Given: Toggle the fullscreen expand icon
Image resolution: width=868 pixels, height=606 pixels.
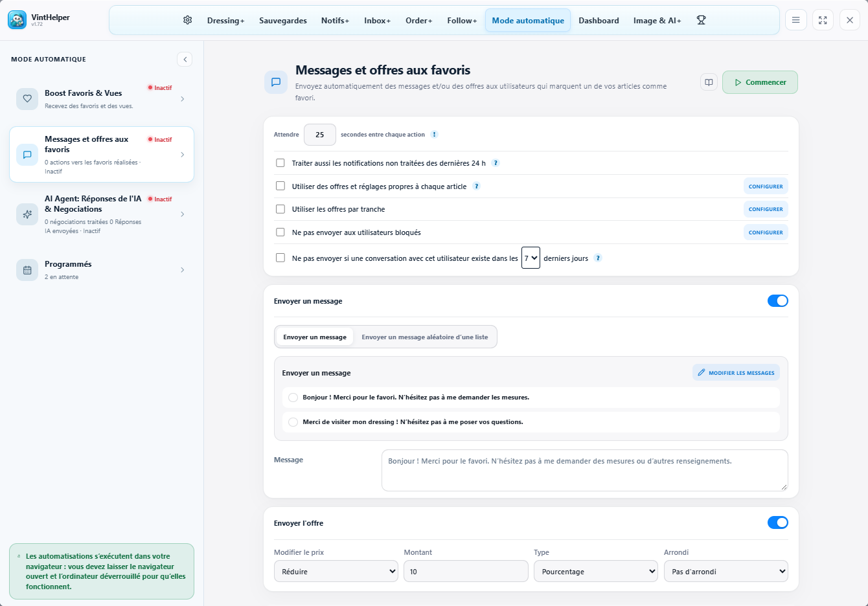Looking at the screenshot, I should 823,20.
